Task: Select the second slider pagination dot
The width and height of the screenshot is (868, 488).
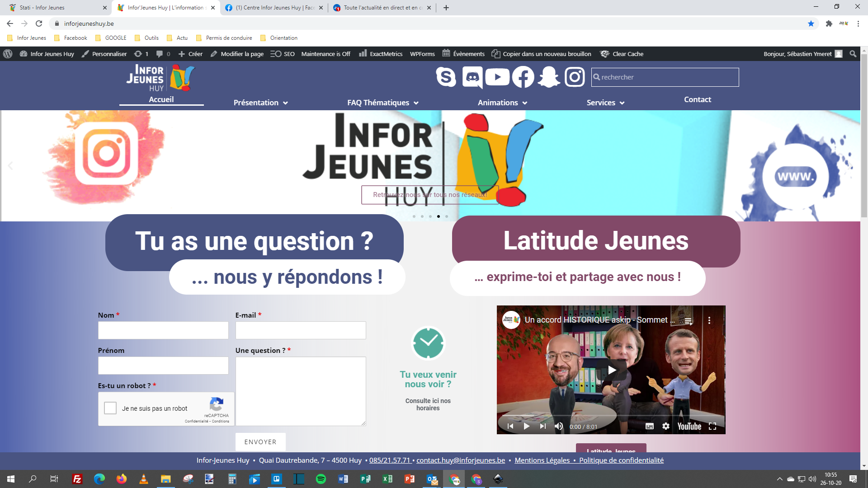Action: click(x=422, y=216)
